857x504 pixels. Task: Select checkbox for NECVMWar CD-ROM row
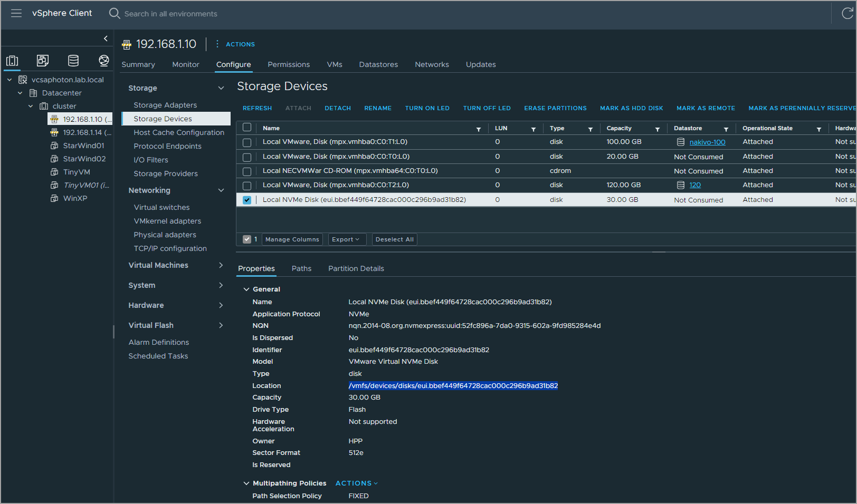coord(247,171)
